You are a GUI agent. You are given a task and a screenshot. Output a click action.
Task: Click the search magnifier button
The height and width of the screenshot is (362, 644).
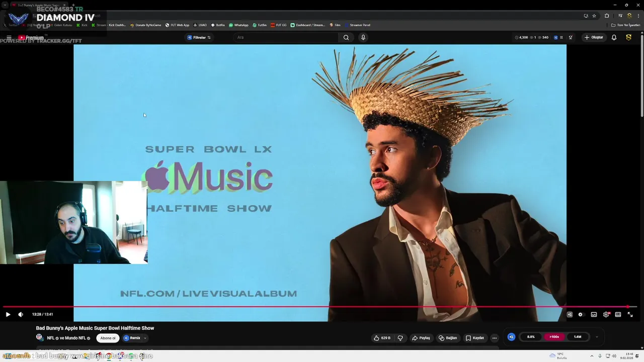[x=346, y=37]
